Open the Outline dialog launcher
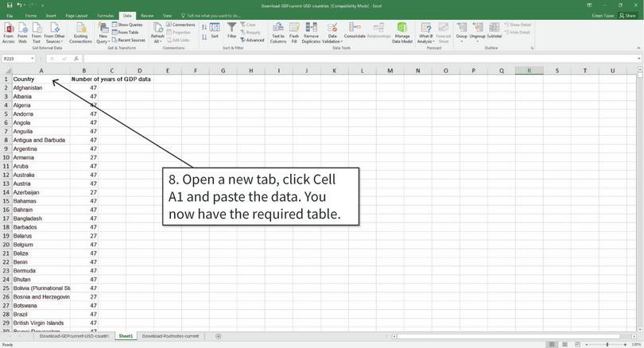 (532, 48)
